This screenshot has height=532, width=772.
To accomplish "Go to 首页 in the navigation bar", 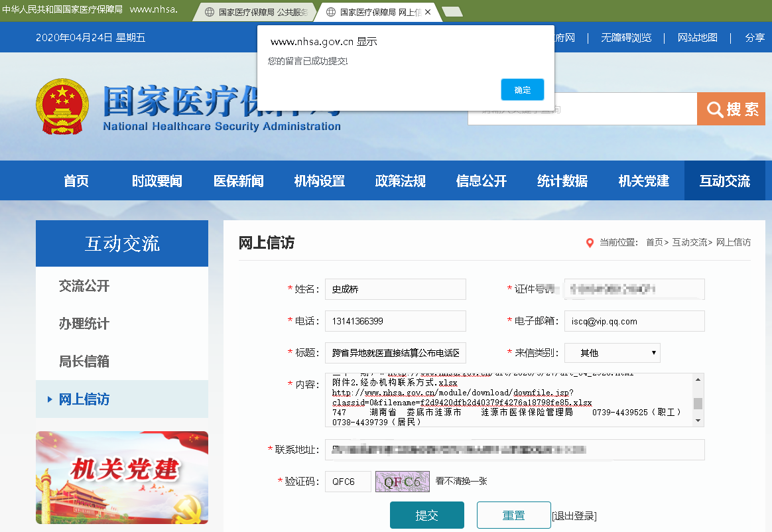I will click(x=76, y=181).
